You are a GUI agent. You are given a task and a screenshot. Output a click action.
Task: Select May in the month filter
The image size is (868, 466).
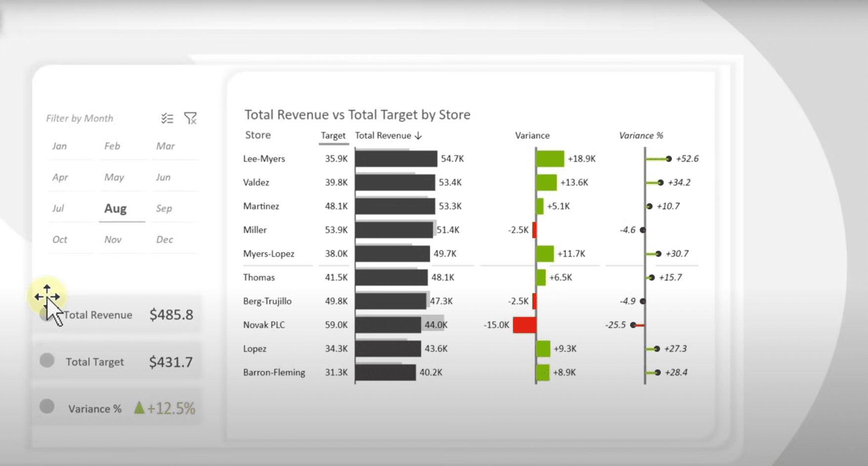[x=114, y=177]
